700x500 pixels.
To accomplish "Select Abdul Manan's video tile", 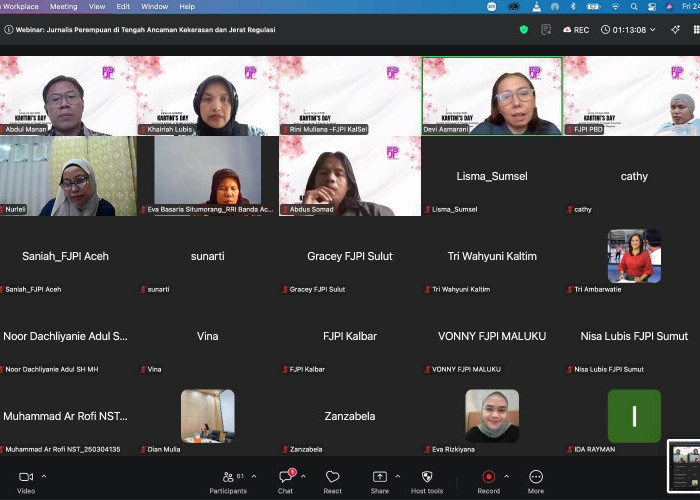I will coord(68,96).
